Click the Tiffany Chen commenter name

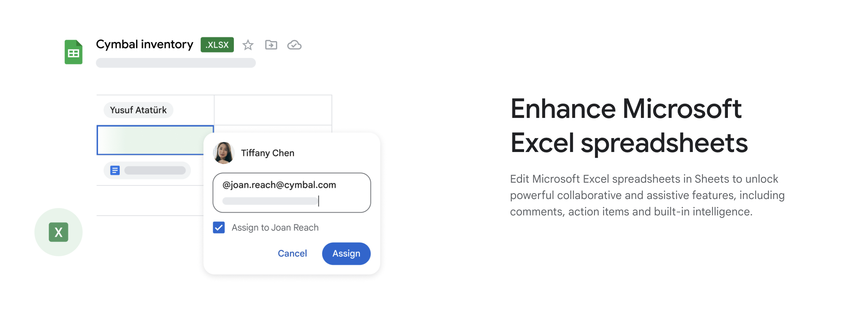pyautogui.click(x=268, y=153)
